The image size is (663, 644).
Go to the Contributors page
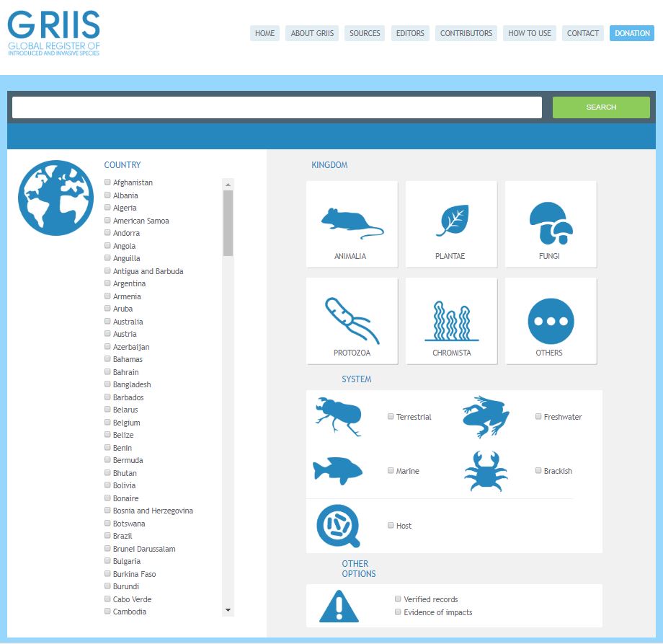[x=466, y=33]
